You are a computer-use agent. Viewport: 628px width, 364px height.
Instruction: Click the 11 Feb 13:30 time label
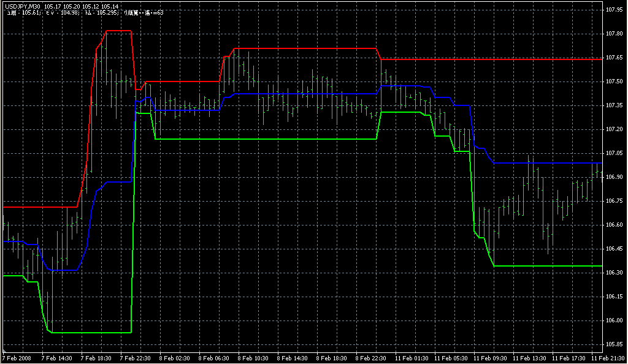click(529, 358)
